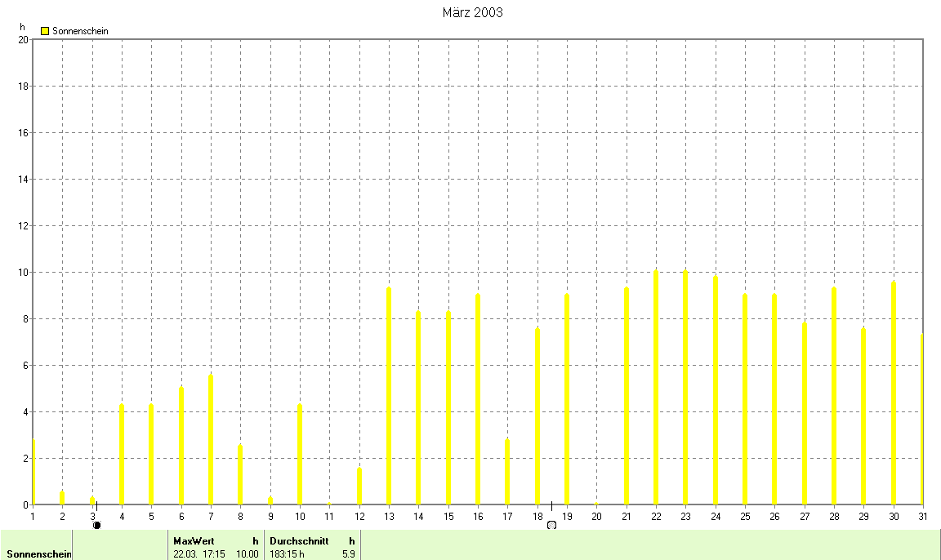The height and width of the screenshot is (560, 941).
Task: Click the sunshine bar for day 7
Action: click(211, 440)
